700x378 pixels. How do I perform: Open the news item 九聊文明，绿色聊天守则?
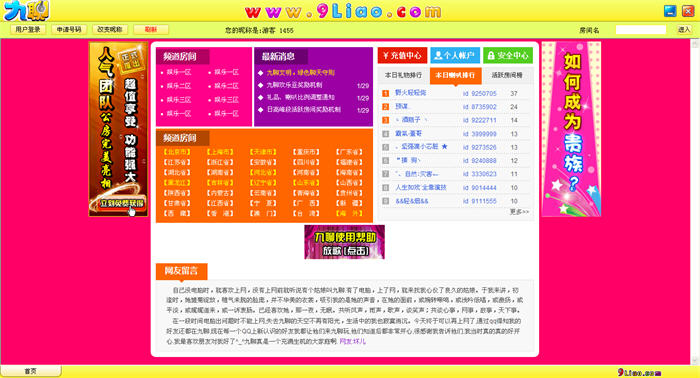tap(300, 72)
